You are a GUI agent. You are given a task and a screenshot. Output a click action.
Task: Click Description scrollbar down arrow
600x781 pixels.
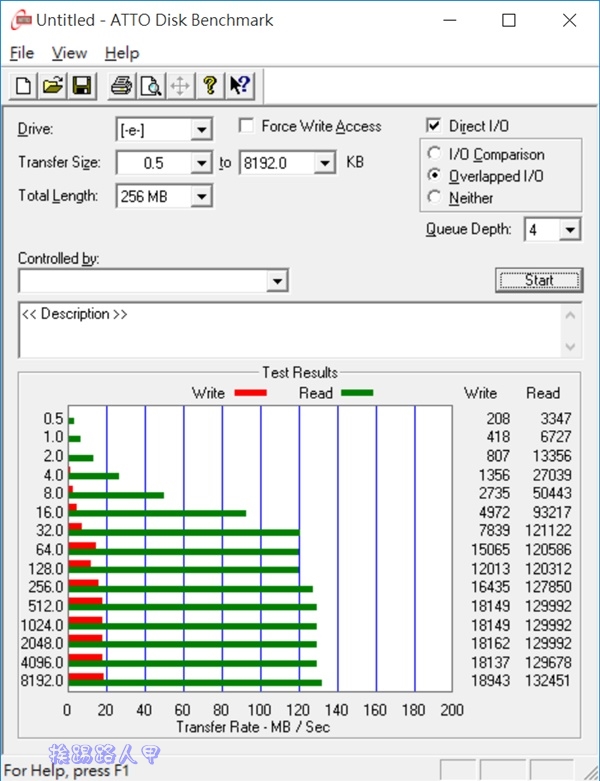click(x=571, y=347)
